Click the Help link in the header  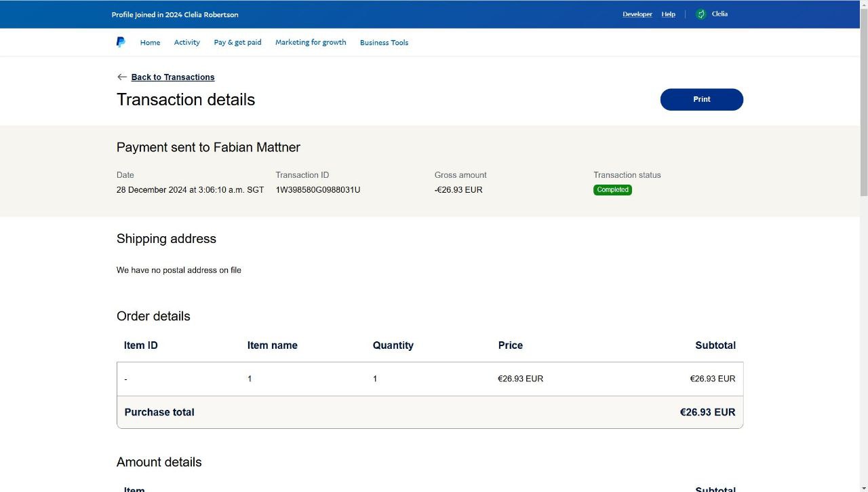668,14
